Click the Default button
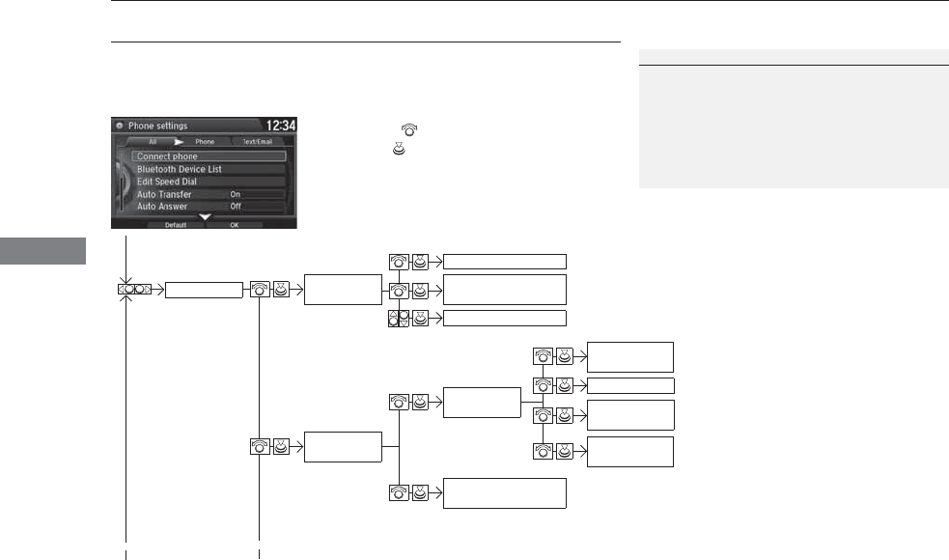 pos(176,225)
